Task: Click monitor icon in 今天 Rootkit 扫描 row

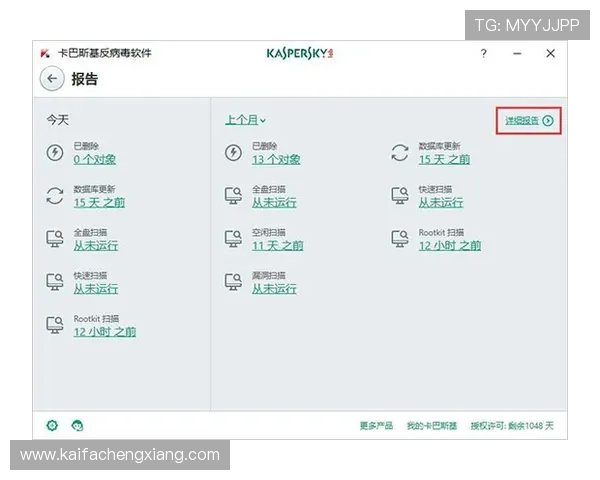Action: click(55, 325)
